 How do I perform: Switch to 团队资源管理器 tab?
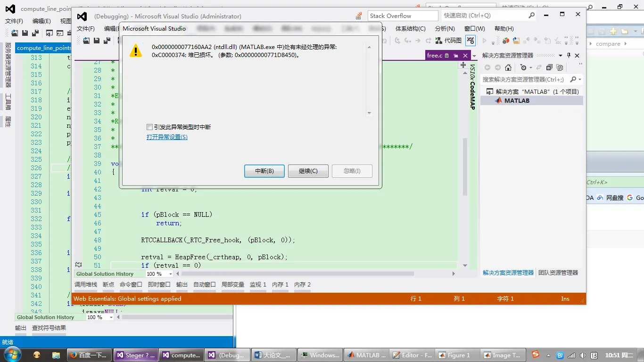tap(558, 272)
